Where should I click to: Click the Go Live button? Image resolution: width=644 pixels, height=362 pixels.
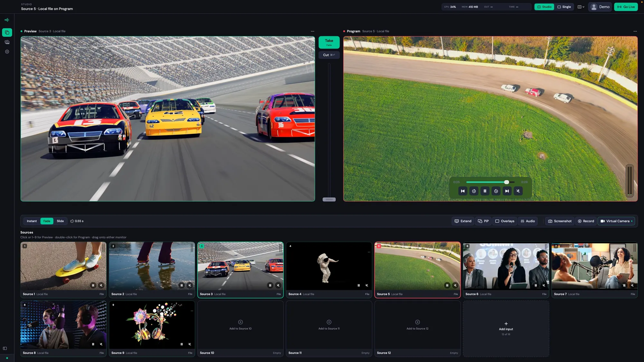626,7
